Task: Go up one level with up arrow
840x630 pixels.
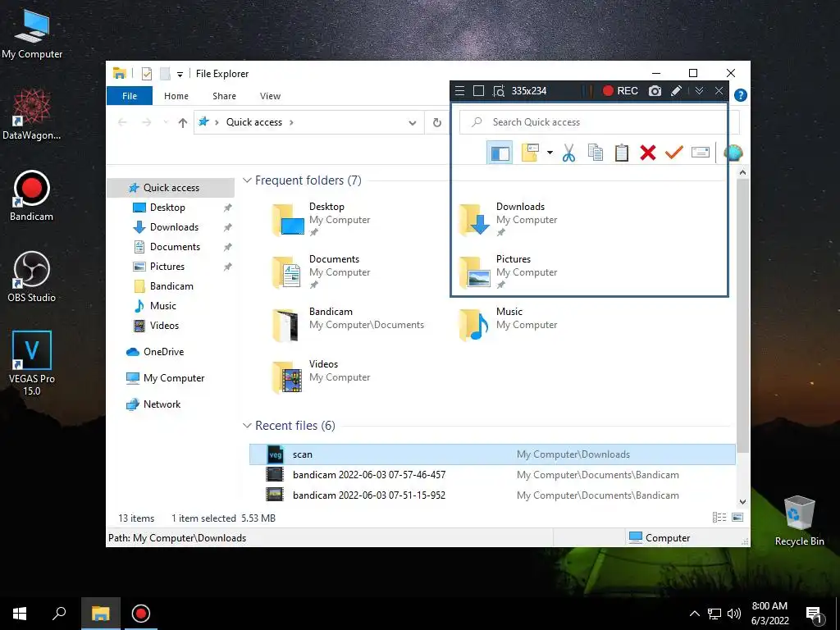Action: [x=183, y=123]
